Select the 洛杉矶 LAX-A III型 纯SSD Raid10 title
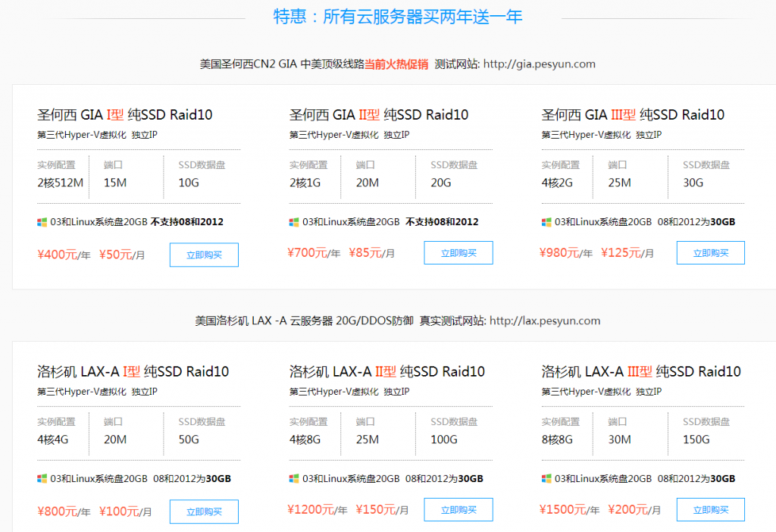 [x=641, y=371]
